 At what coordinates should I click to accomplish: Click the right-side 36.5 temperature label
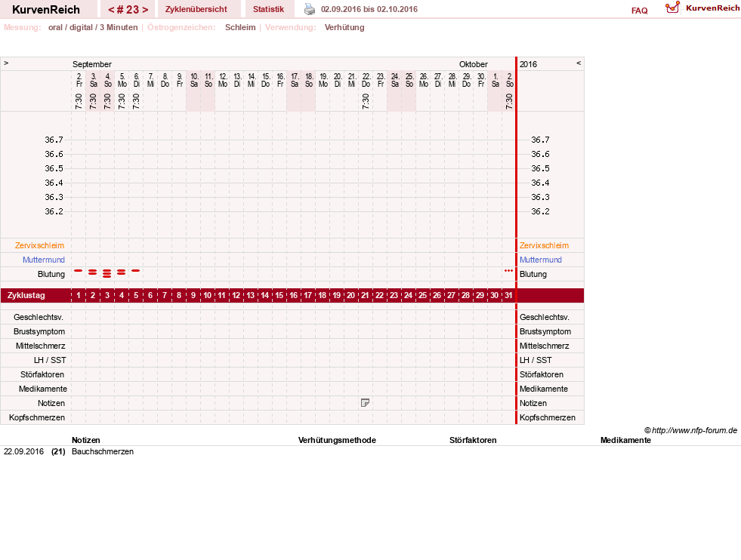tap(540, 168)
